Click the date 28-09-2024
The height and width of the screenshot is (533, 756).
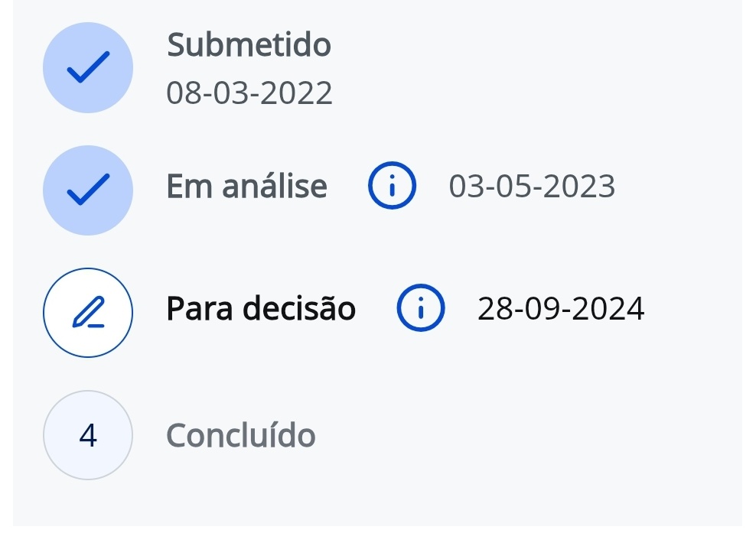coord(561,309)
